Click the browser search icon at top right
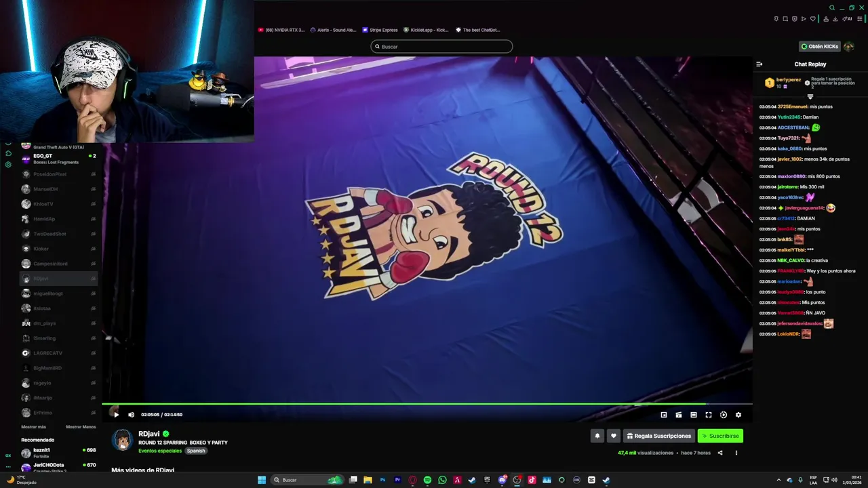This screenshot has width=868, height=488. point(832,8)
